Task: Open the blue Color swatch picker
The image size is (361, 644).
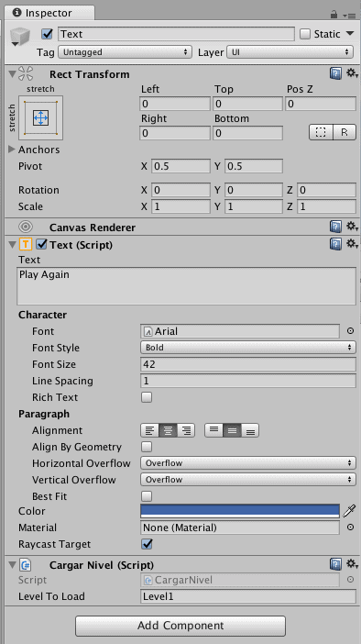Action: (x=240, y=511)
